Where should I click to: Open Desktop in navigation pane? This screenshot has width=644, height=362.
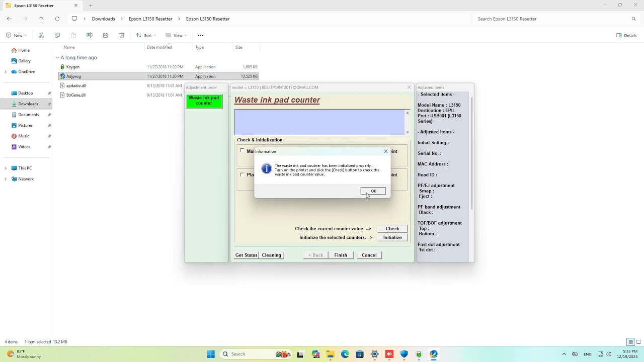point(25,93)
